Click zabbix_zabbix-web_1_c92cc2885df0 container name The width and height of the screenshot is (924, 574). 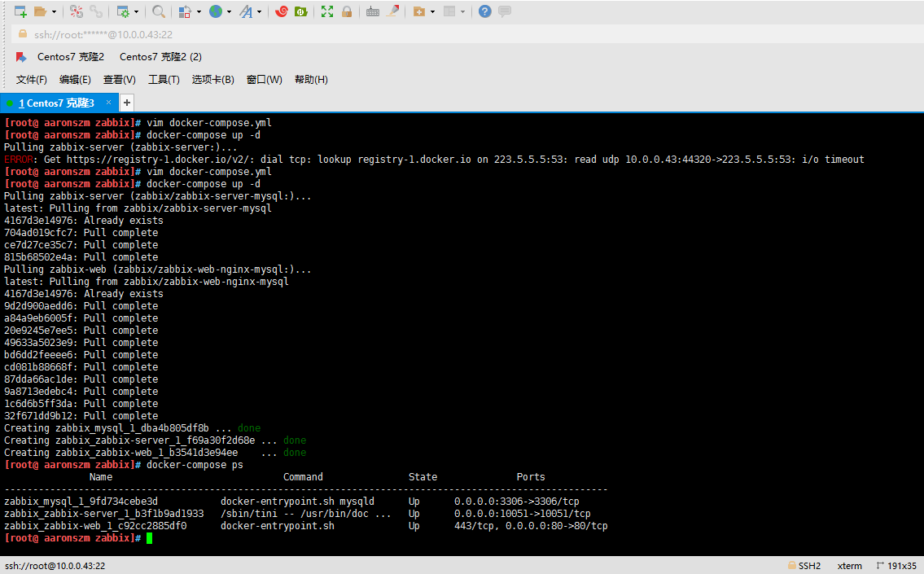95,526
